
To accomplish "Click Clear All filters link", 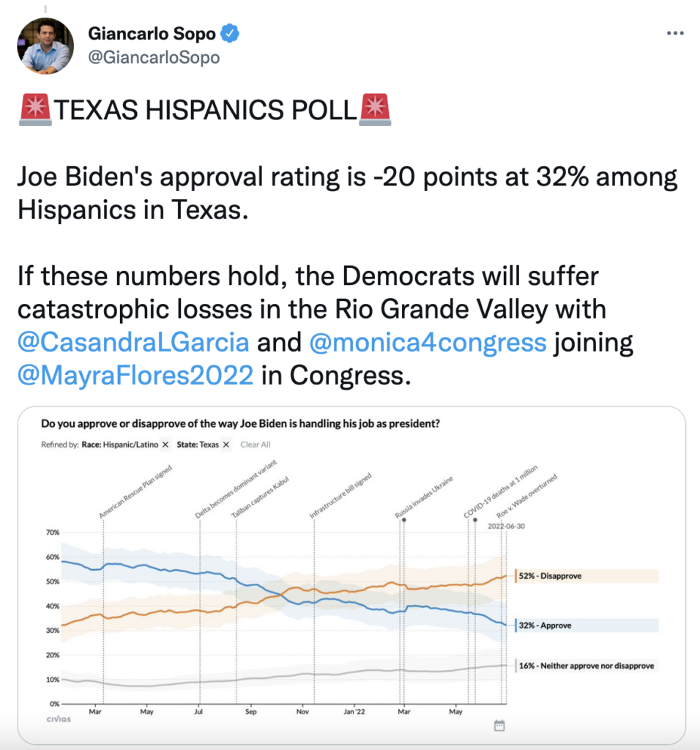I will pos(256,445).
